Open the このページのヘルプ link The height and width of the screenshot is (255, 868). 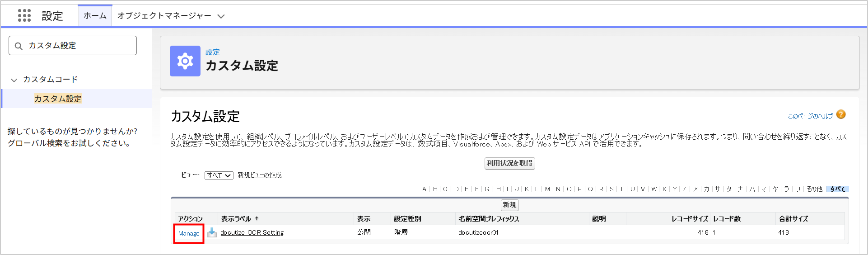pyautogui.click(x=810, y=116)
